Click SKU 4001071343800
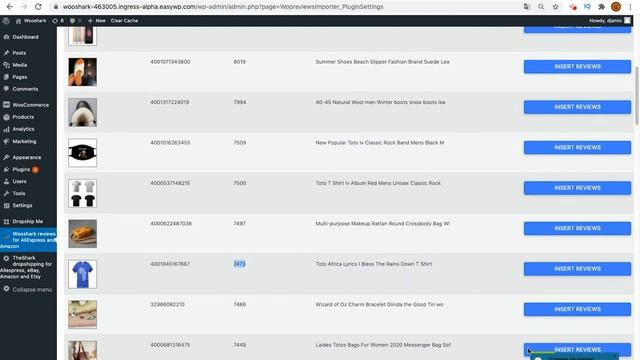 pyautogui.click(x=170, y=62)
